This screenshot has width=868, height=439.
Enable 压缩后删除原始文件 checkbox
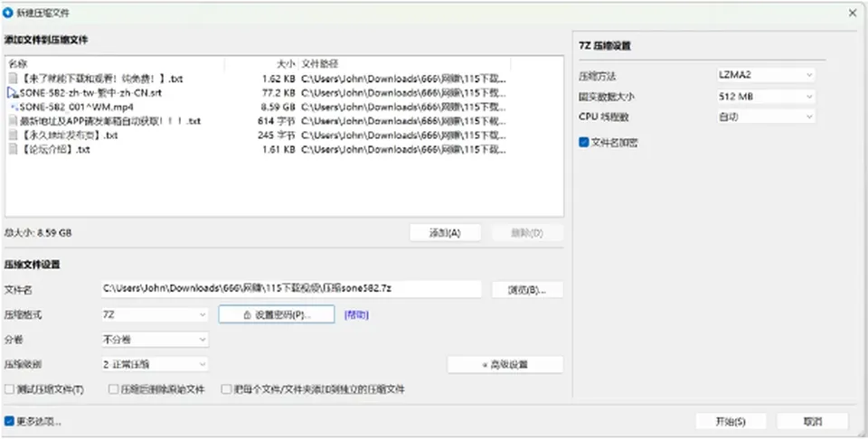pos(114,389)
